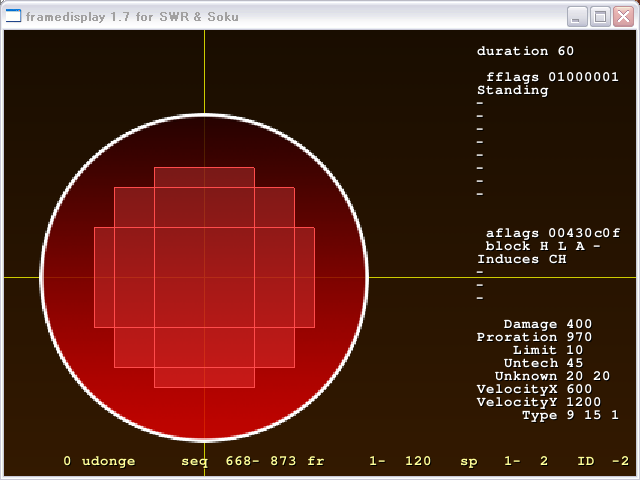The width and height of the screenshot is (640, 480).
Task: Click the 'Type 9 15 1' line
Action: click(569, 415)
